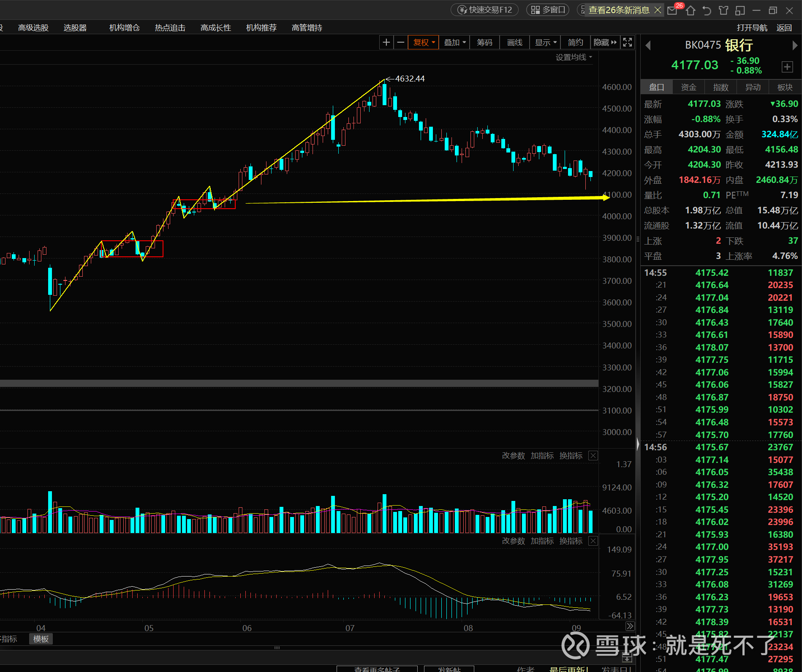Enable the 画线 drawing tools
Screen dimensions: 802x672
pyautogui.click(x=515, y=42)
